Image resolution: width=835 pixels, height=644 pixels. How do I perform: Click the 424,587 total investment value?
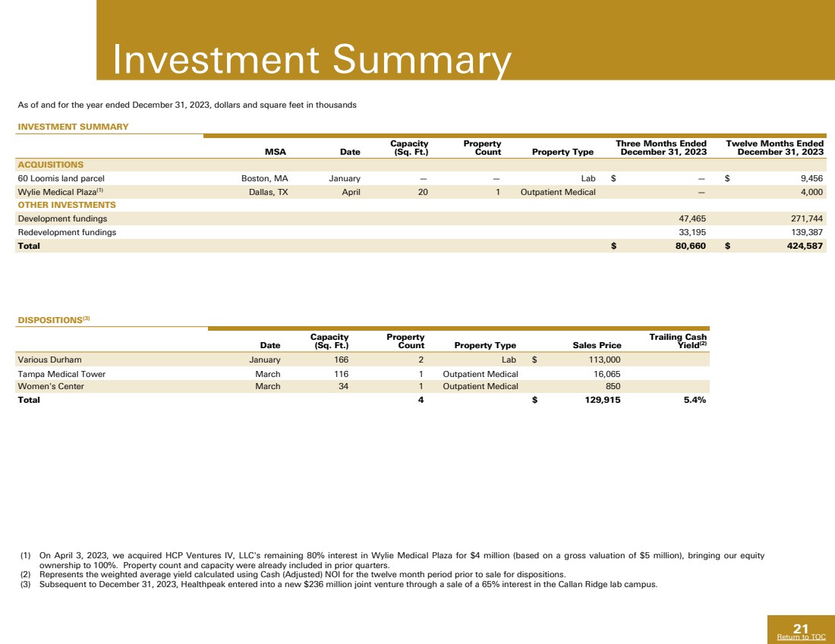(x=804, y=246)
